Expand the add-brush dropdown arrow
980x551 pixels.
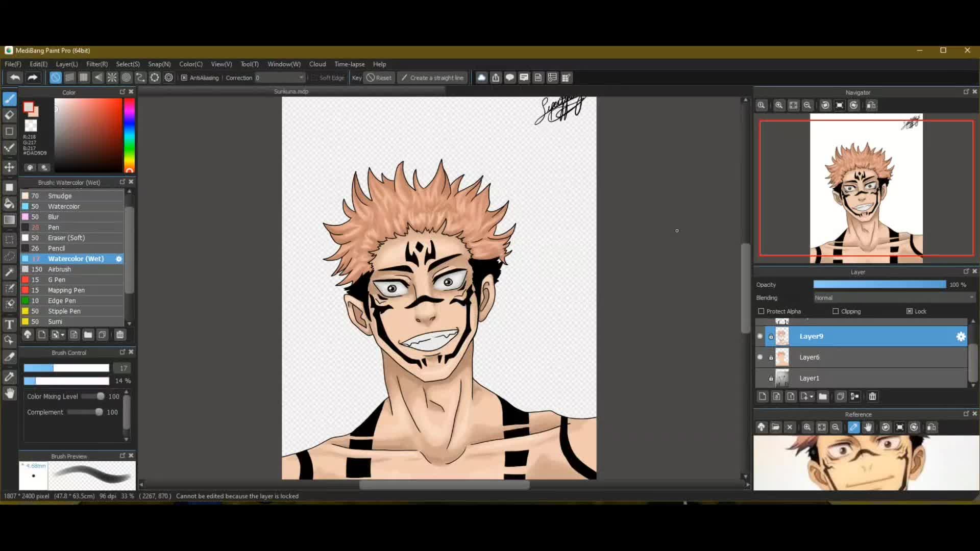[x=63, y=335]
